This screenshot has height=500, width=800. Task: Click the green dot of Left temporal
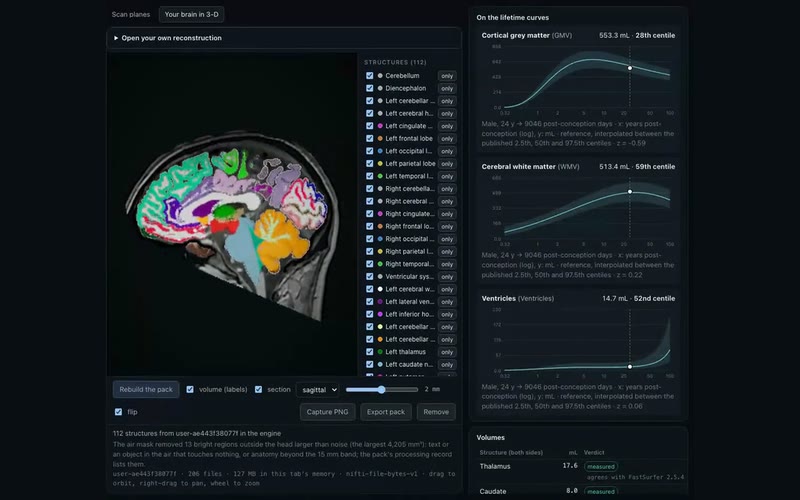coord(380,176)
